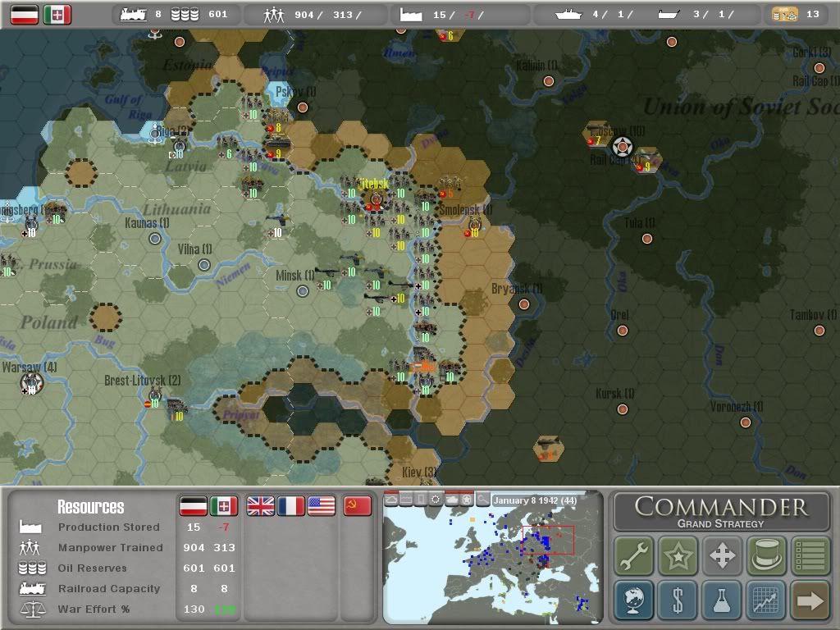This screenshot has width=840, height=630.
Task: Click the globe strategic map button
Action: tap(634, 600)
